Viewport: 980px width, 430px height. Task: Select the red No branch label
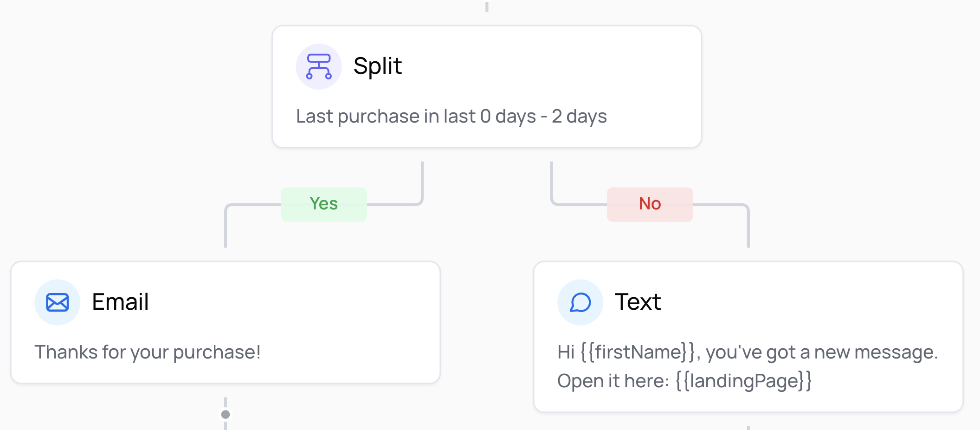[650, 204]
